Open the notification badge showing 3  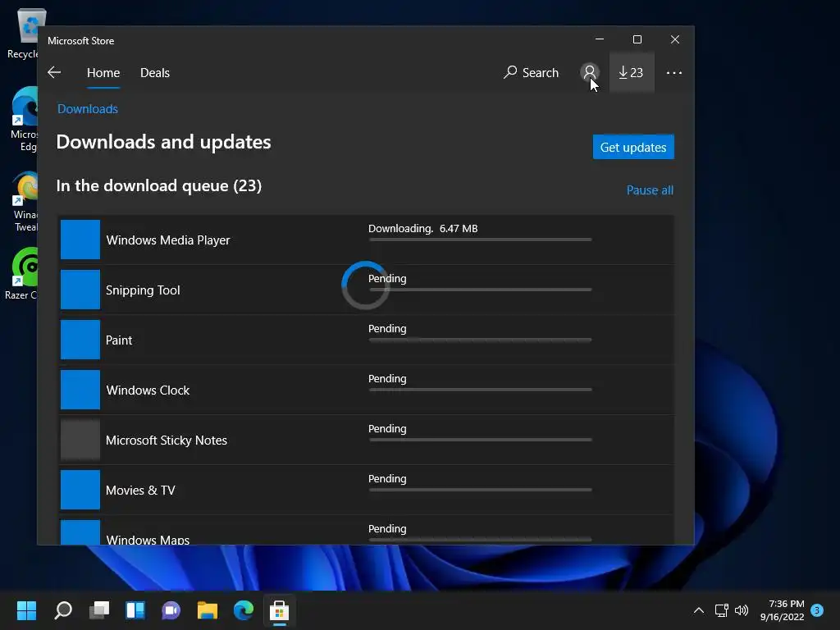pyautogui.click(x=817, y=610)
